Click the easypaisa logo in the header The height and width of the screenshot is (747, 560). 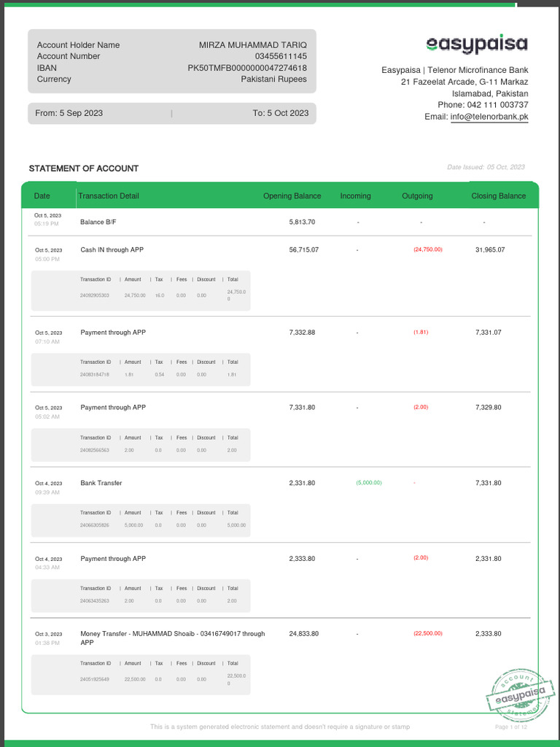pyautogui.click(x=477, y=44)
